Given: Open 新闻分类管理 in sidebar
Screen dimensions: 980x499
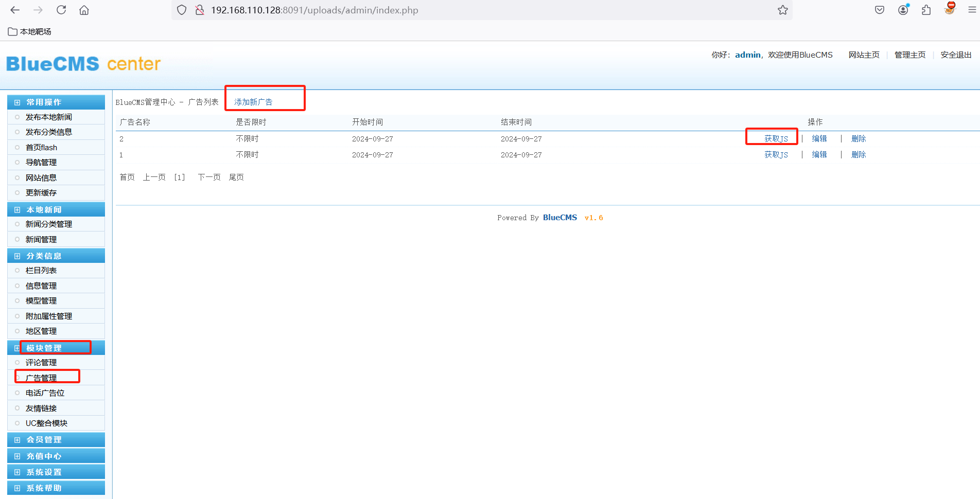Looking at the screenshot, I should tap(49, 224).
